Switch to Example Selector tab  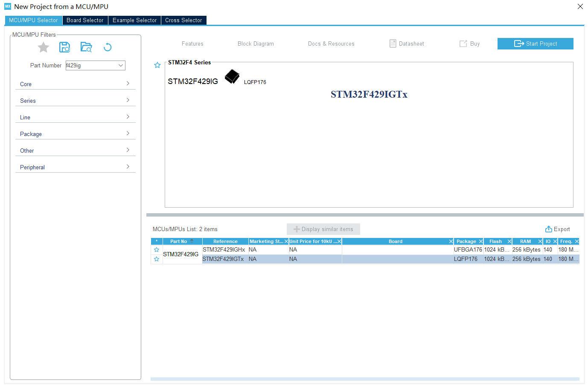[x=134, y=20]
